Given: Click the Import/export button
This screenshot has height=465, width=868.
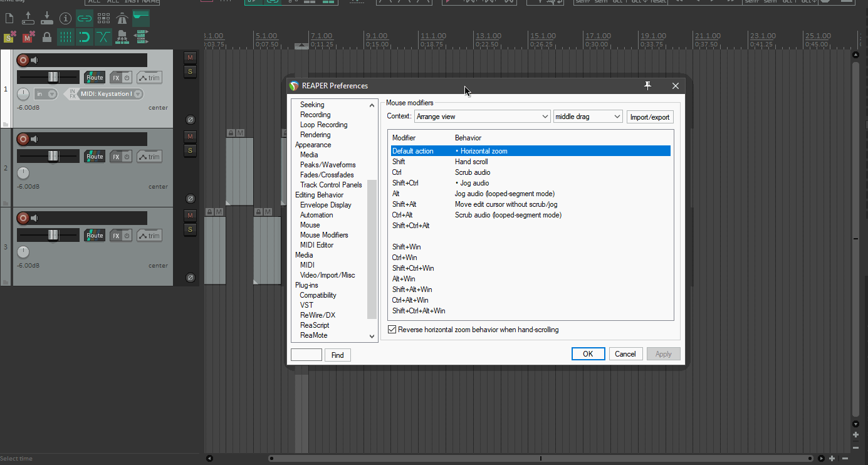Looking at the screenshot, I should 650,117.
